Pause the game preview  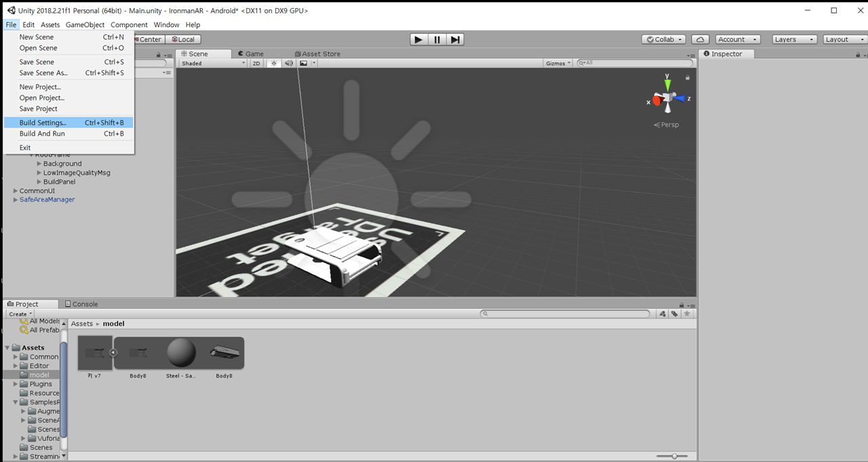coord(437,39)
